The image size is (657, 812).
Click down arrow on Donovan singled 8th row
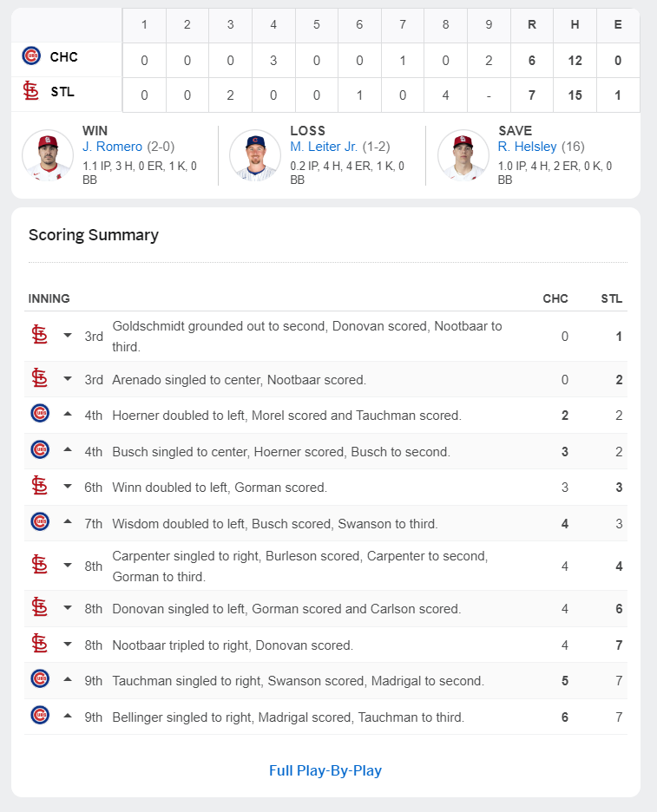(x=68, y=607)
